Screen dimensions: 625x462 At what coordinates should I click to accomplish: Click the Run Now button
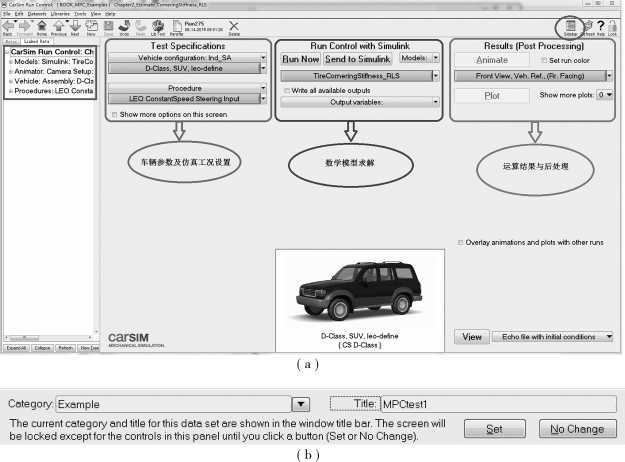pos(301,59)
